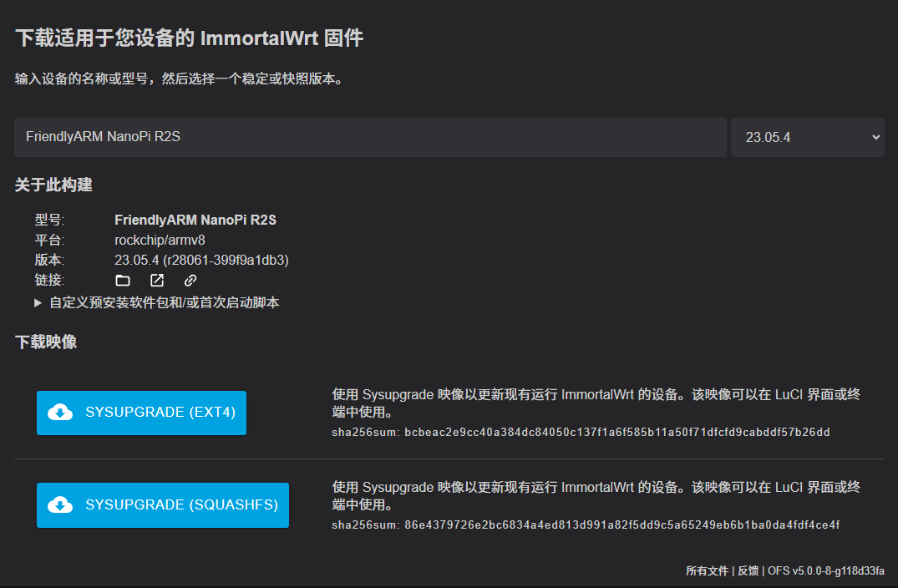The image size is (898, 588).
Task: Select the EXT4 sha256sum hash text
Action: pyautogui.click(x=616, y=433)
